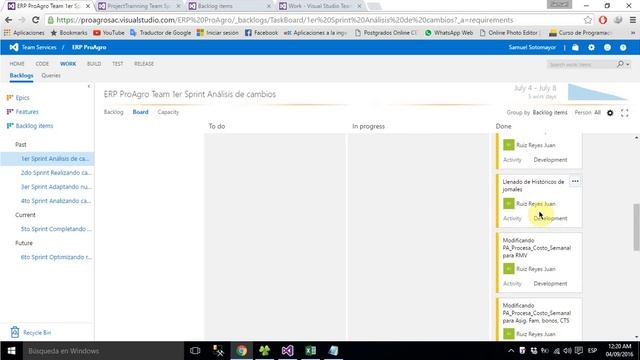The height and width of the screenshot is (360, 640).
Task: Open Task View in the taskbar
Action: tap(195, 351)
